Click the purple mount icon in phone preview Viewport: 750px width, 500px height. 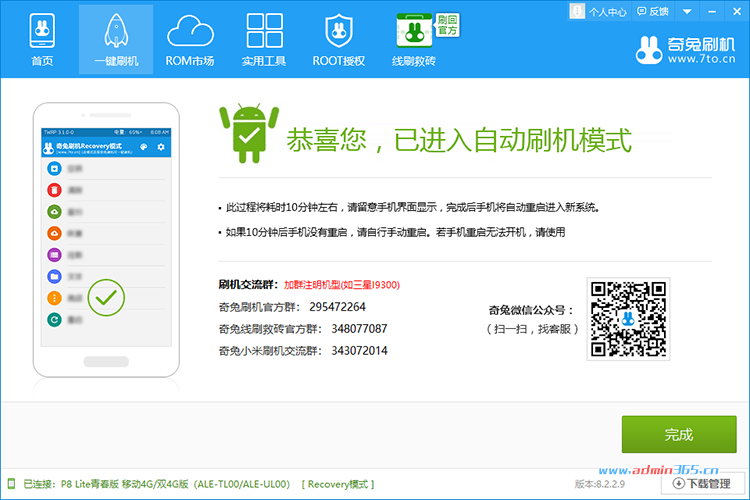coord(55,255)
